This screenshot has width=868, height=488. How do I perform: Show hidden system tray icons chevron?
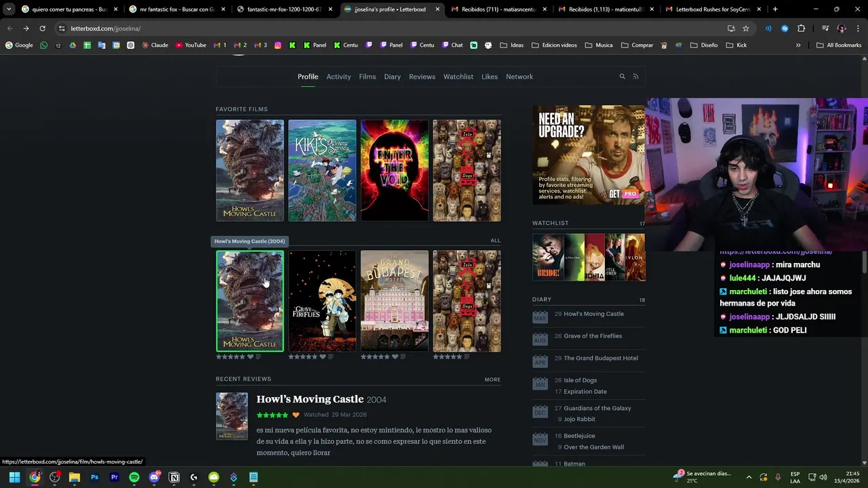point(749,477)
